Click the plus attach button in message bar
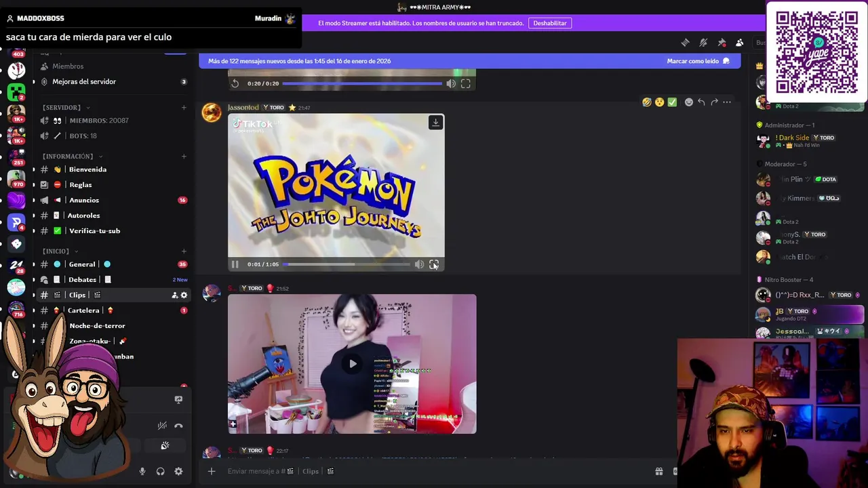 coord(211,471)
